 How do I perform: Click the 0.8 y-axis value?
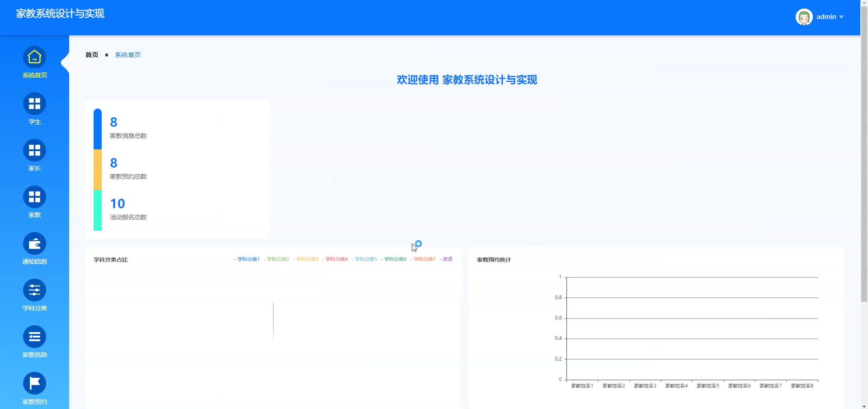558,298
